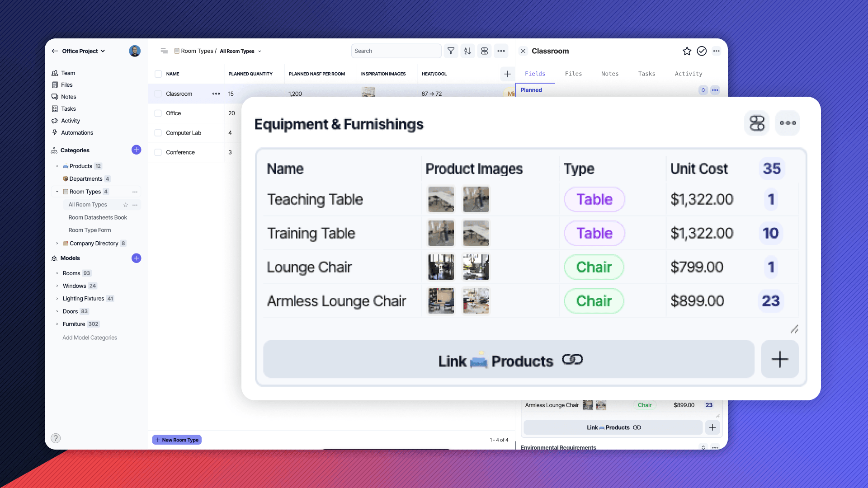Check the Office row checkbox

pos(158,113)
